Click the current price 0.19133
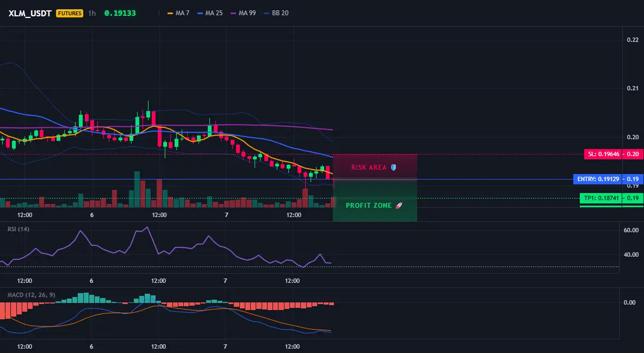This screenshot has height=353, width=644. [x=120, y=13]
